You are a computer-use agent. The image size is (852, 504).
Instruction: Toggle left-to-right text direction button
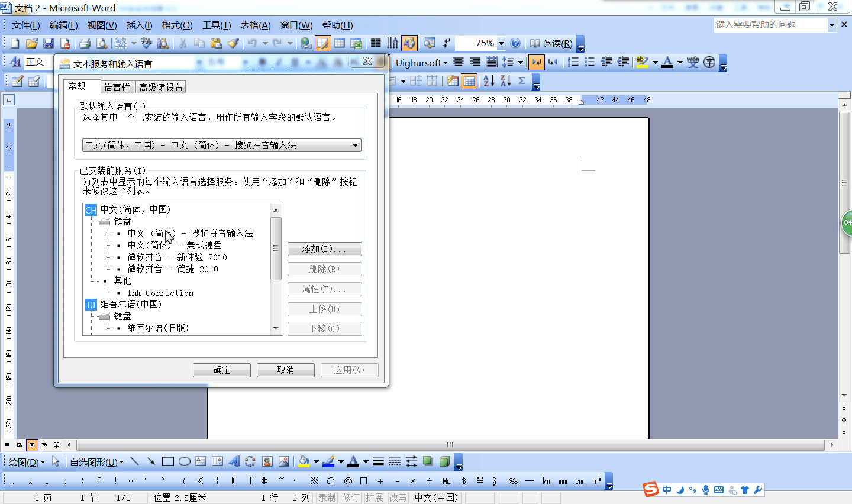click(x=537, y=62)
